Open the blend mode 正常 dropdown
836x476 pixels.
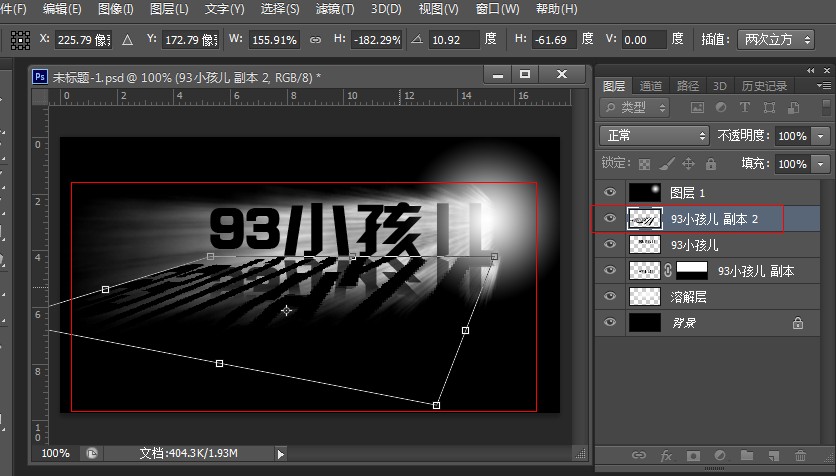click(653, 135)
